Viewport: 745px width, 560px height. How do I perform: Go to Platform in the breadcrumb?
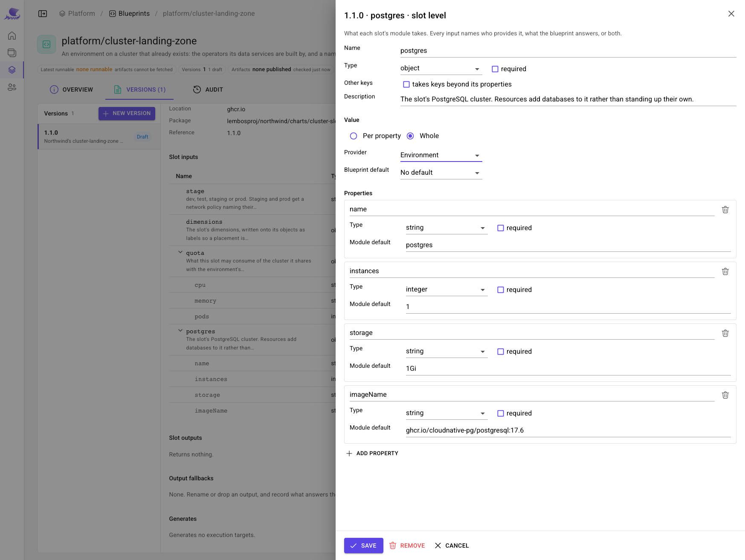pyautogui.click(x=77, y=14)
